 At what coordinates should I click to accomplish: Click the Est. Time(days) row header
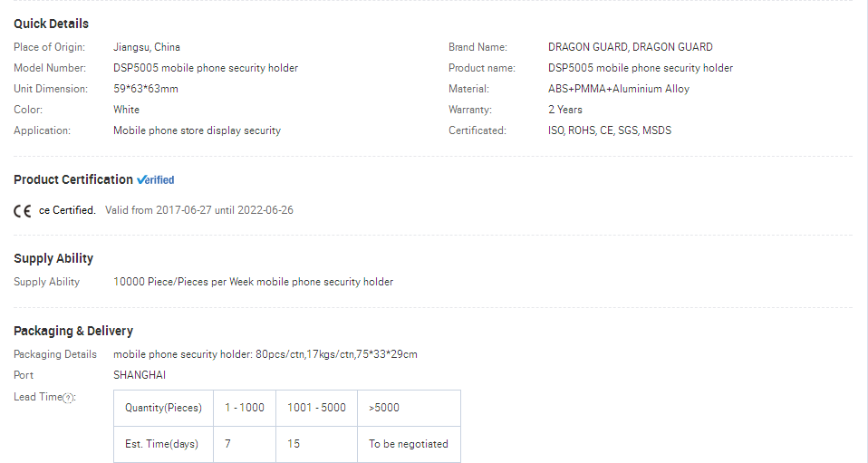click(x=163, y=444)
